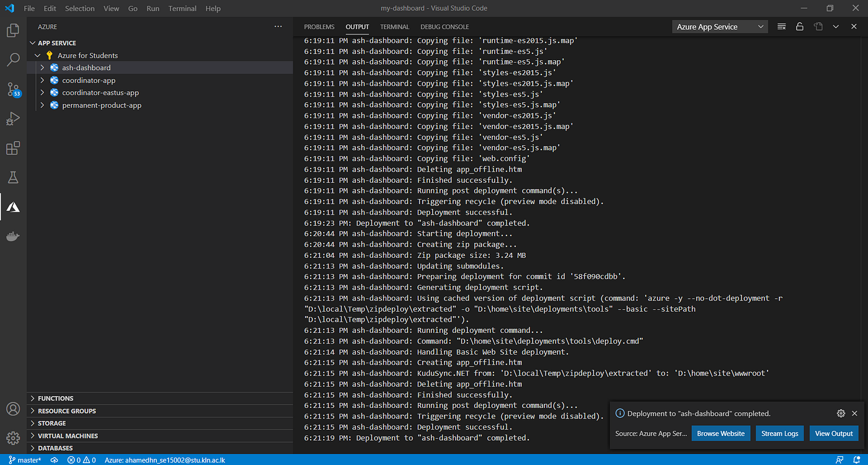Open the Azure App Service channel dropdown
Image resolution: width=868 pixels, height=465 pixels.
coord(719,26)
